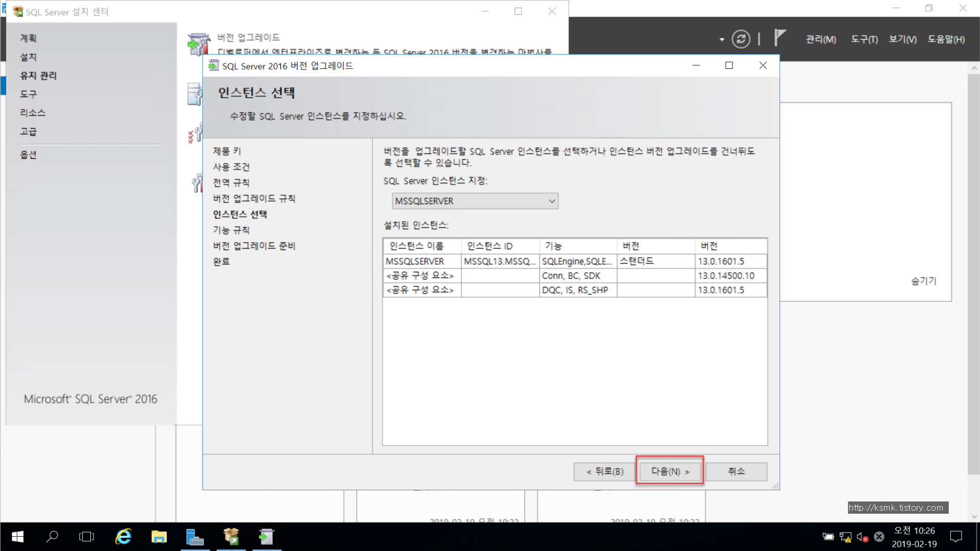Open the Action Center notification icon
The image size is (980, 551).
click(x=956, y=537)
